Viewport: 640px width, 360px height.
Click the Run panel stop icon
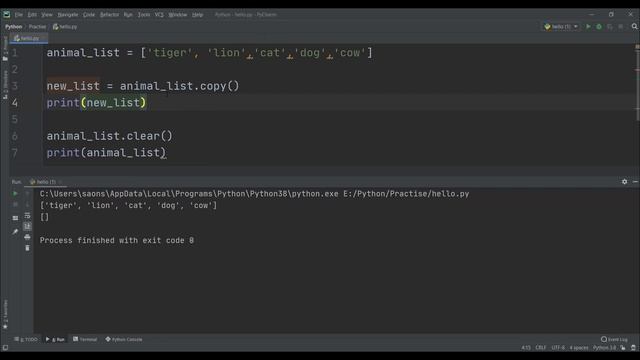tap(15, 204)
